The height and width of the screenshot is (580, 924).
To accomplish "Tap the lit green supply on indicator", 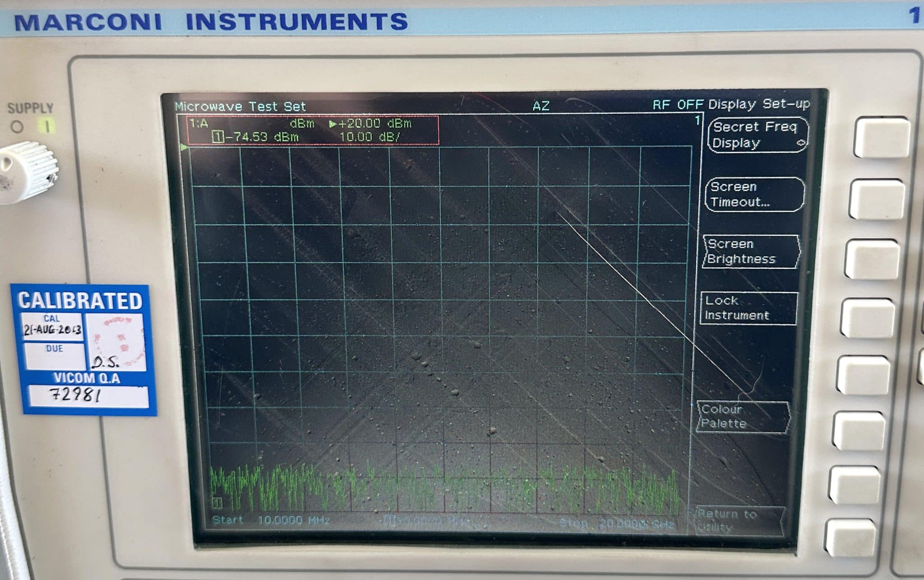I will tap(47, 126).
